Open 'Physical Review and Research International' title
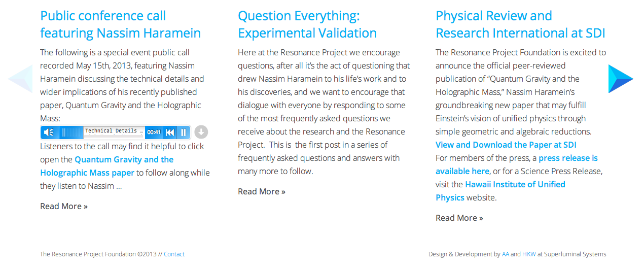Screen dimensions: 644x268 pos(520,24)
